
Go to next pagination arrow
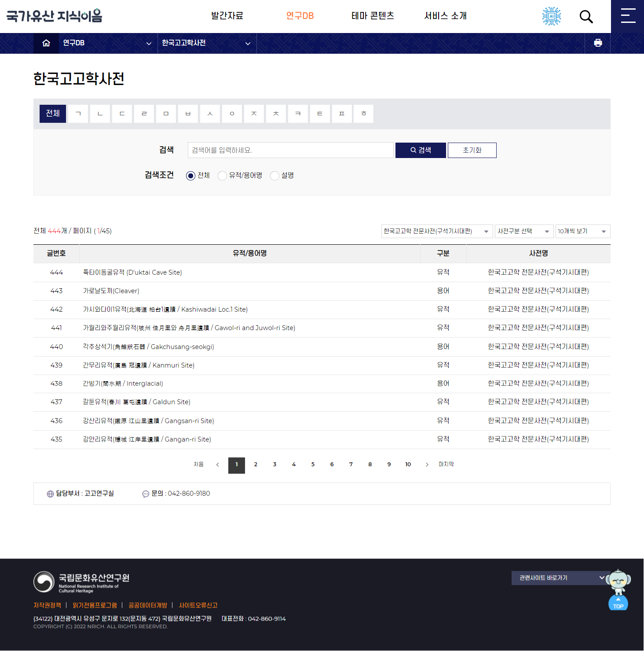point(427,465)
